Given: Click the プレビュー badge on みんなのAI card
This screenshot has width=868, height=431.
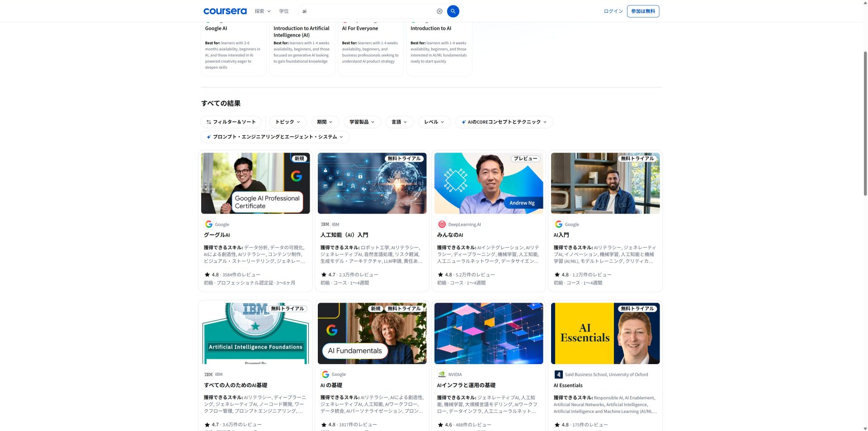Looking at the screenshot, I should (x=525, y=159).
